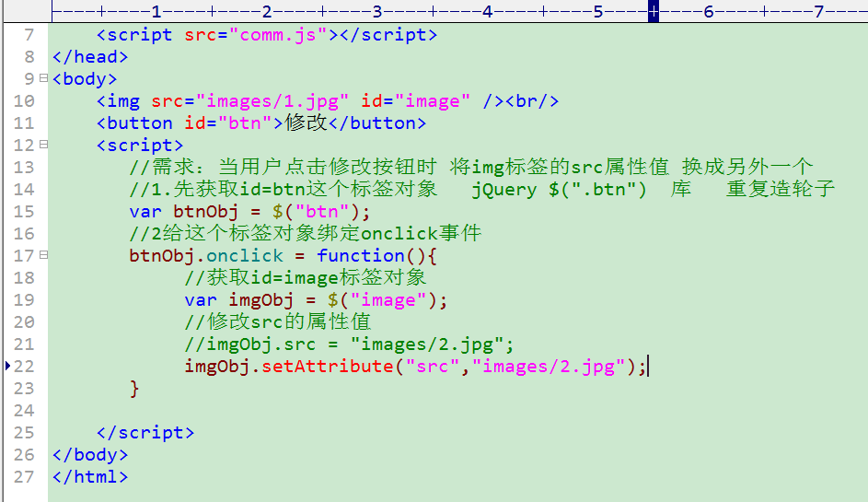This screenshot has height=502, width=868.
Task: Click the 需求 comment on line 13
Action: pyautogui.click(x=471, y=167)
